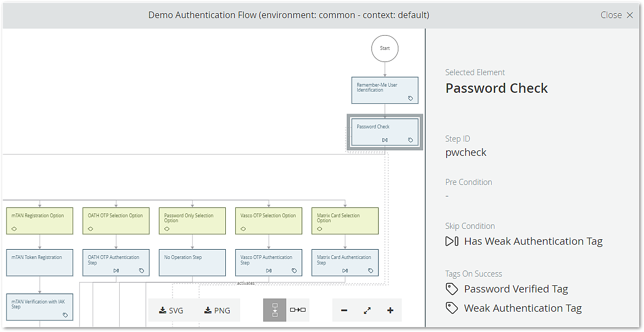Click the Password Verified Tag entry
644x332 pixels.
(515, 289)
